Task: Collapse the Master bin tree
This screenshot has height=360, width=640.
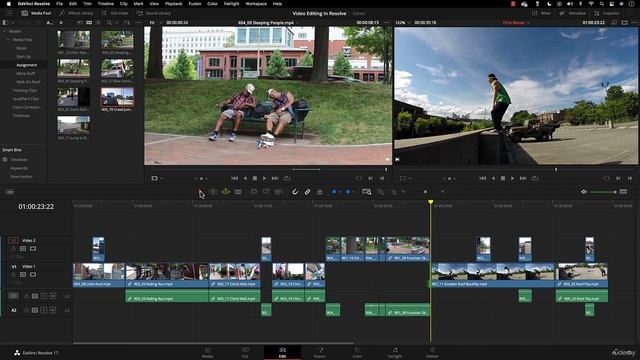Action: pos(4,31)
